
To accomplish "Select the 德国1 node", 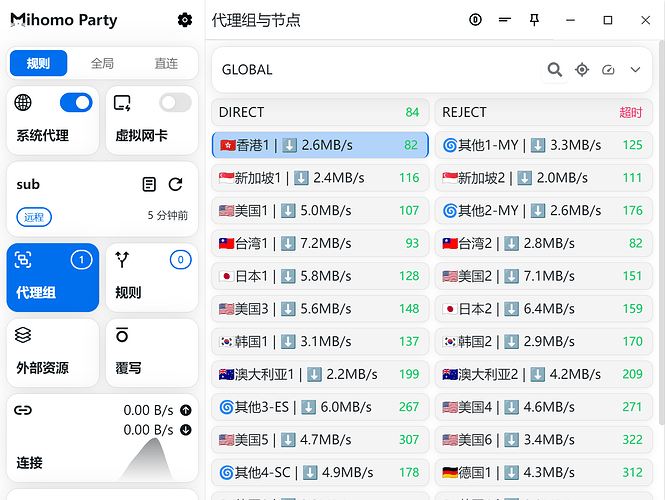I will 544,472.
